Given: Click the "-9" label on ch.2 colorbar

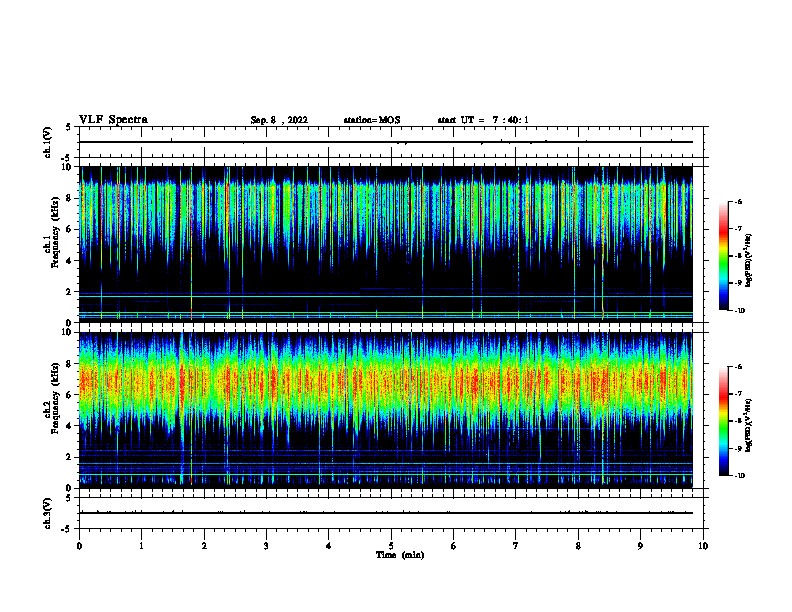Looking at the screenshot, I should [738, 448].
